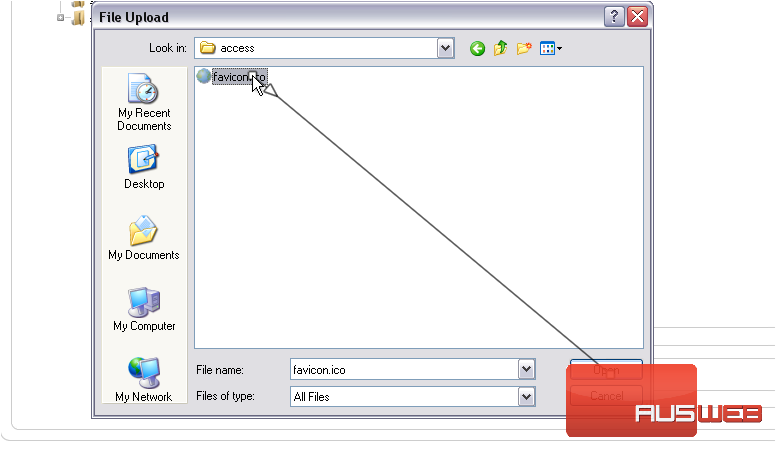Open the View menu icon
This screenshot has height=450, width=776.
pos(551,49)
